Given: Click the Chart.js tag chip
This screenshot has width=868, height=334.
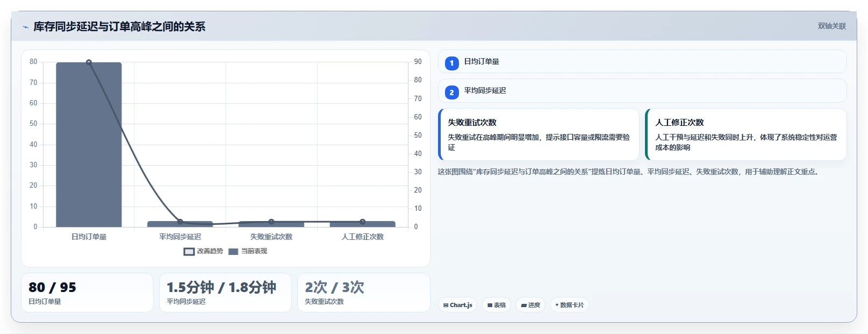Looking at the screenshot, I should [457, 305].
